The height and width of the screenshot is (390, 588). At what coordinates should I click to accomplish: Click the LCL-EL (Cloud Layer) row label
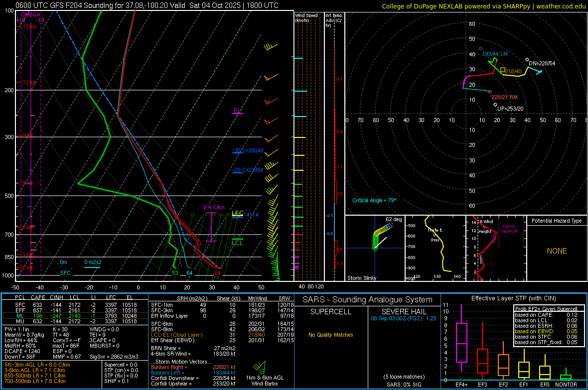(x=176, y=335)
